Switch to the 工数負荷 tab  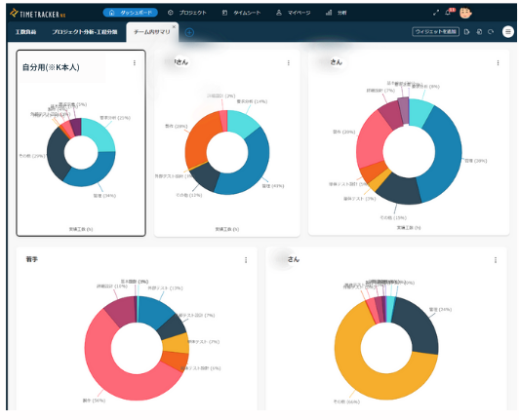pyautogui.click(x=25, y=32)
